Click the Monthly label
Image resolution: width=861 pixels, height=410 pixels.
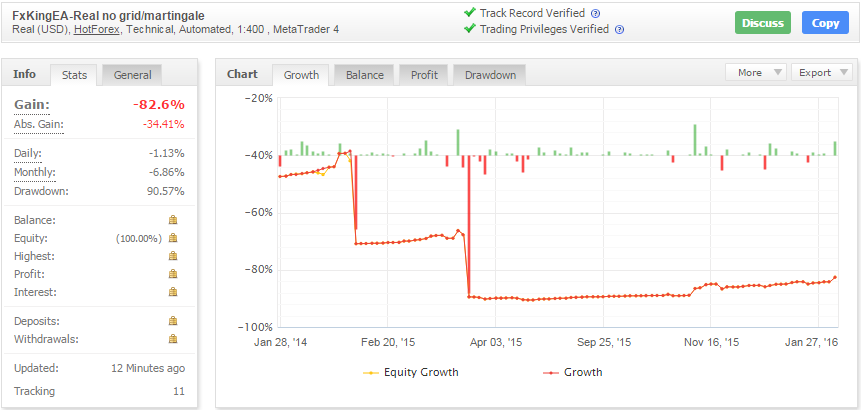(x=35, y=172)
